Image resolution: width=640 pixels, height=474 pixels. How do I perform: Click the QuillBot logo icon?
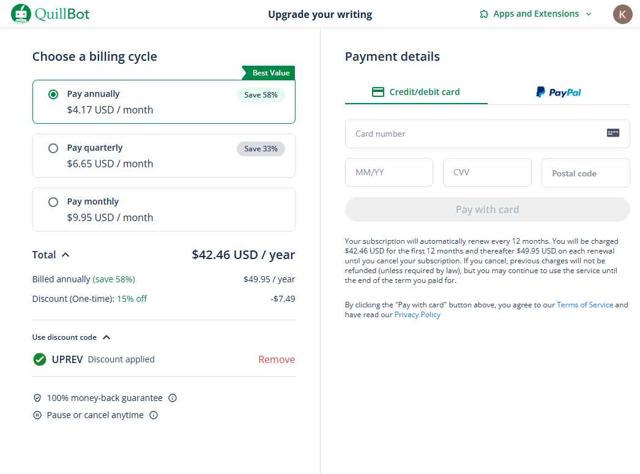pyautogui.click(x=20, y=14)
